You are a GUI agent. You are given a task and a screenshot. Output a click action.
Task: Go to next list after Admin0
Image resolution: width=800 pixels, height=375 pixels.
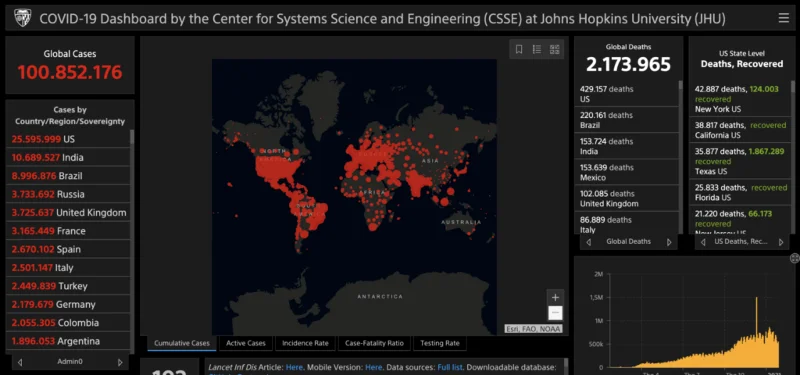pos(120,362)
